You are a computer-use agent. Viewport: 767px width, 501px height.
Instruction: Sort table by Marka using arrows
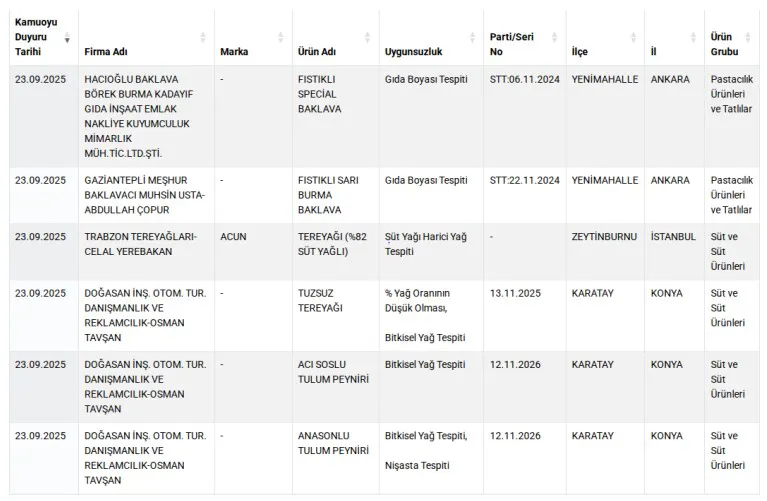(x=281, y=37)
